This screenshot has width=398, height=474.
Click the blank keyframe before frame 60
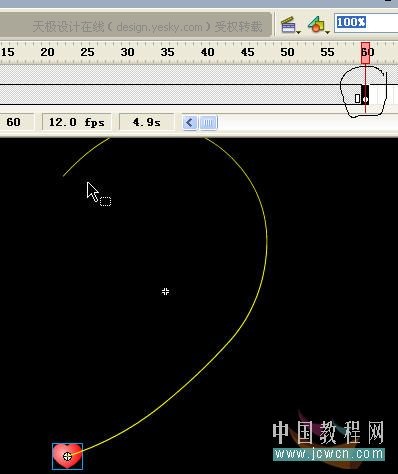358,98
